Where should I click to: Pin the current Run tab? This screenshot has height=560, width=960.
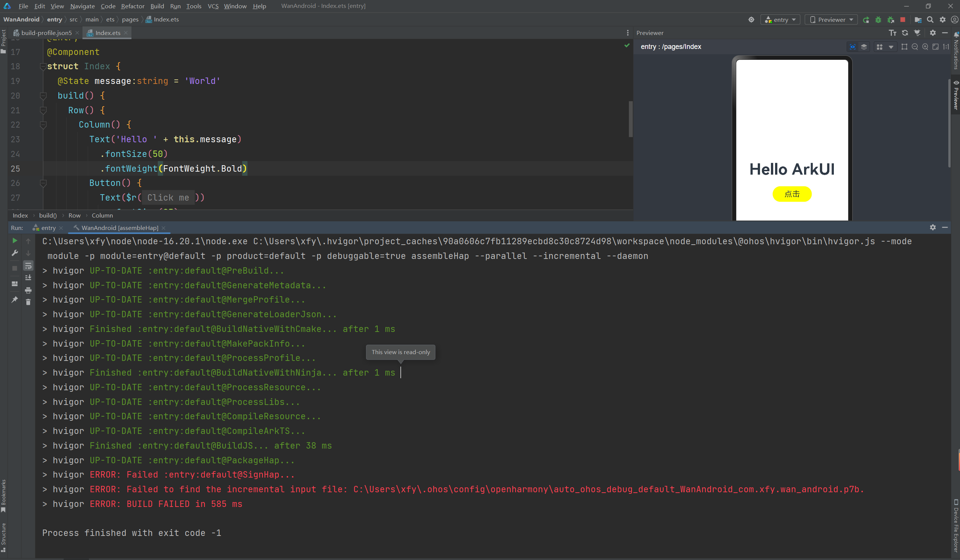(14, 300)
